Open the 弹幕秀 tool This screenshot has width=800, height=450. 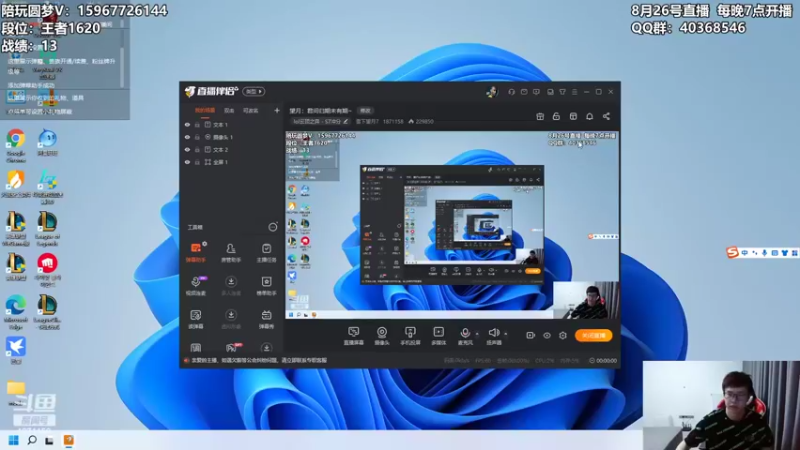click(266, 319)
